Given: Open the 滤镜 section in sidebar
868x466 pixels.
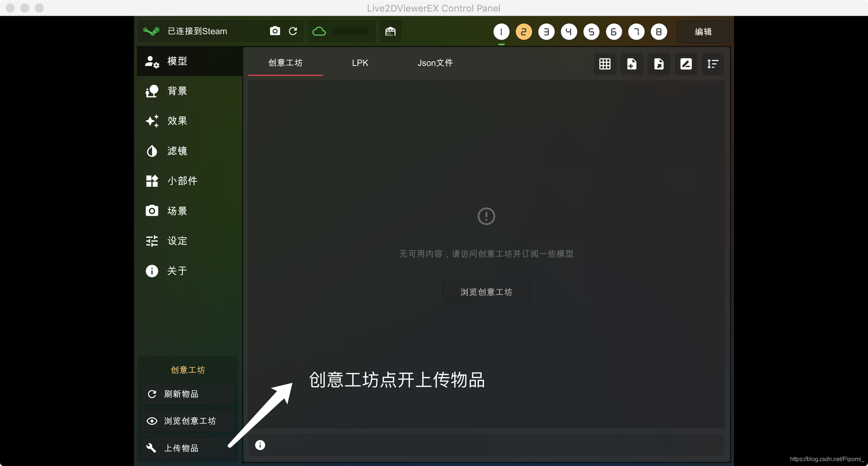Looking at the screenshot, I should (190, 151).
